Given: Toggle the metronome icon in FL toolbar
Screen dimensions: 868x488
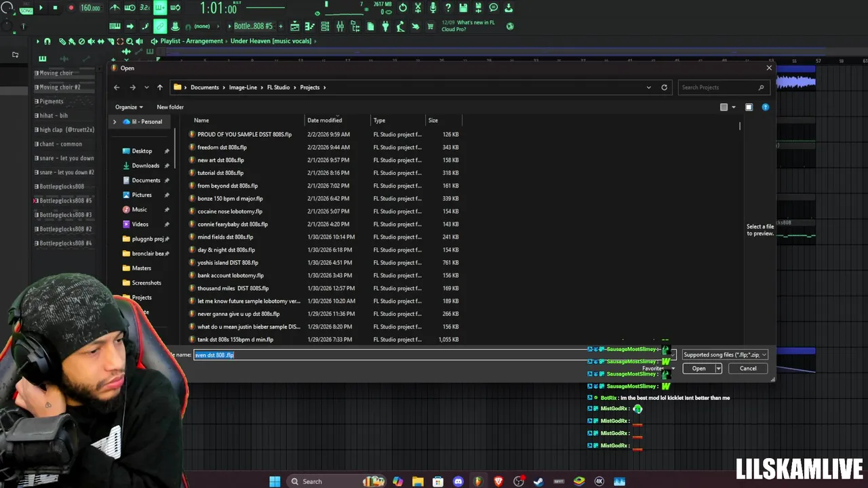Looking at the screenshot, I should coord(115,8).
